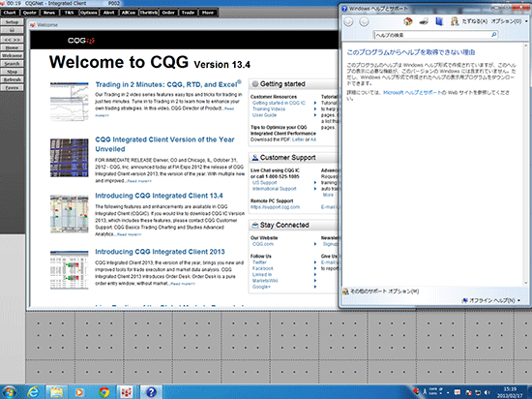Image resolution: width=532 pixels, height=399 pixels.
Task: Click Version of the Year article thumbnail
Action: (x=70, y=158)
